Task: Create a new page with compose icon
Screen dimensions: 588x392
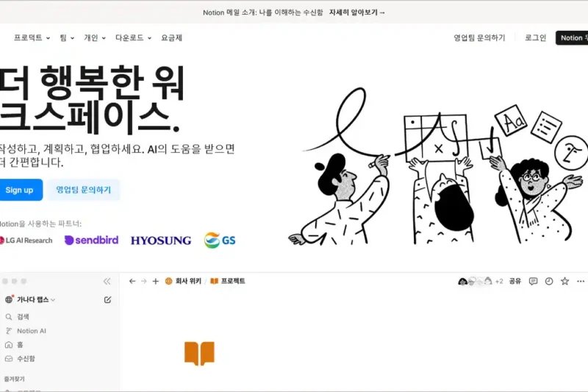Action: (107, 300)
